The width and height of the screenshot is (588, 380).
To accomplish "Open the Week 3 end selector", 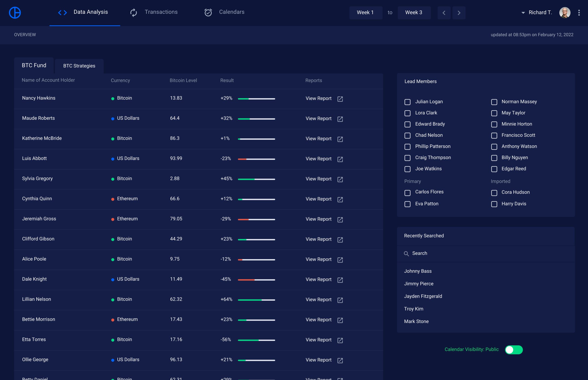I will (x=414, y=13).
